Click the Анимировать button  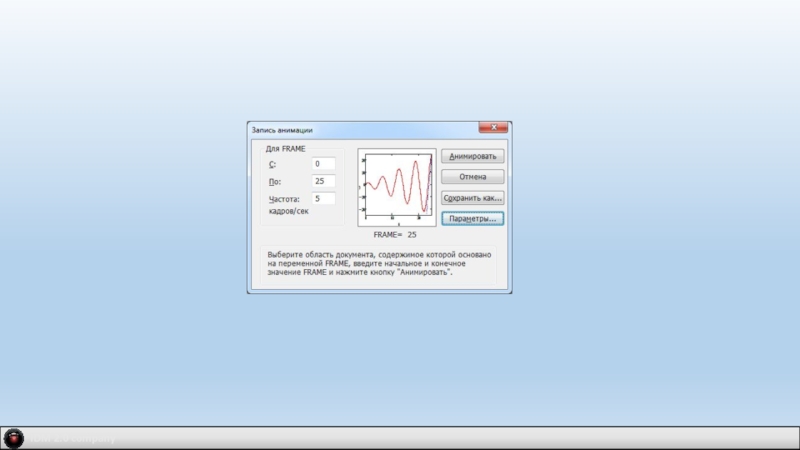[x=472, y=156]
